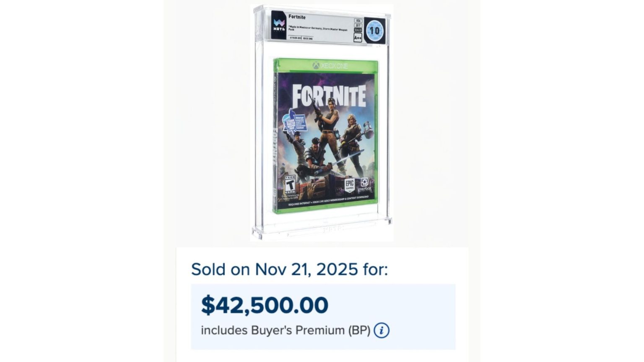The width and height of the screenshot is (644, 362).
Task: Toggle the SEALED designation badge
Action: (358, 30)
